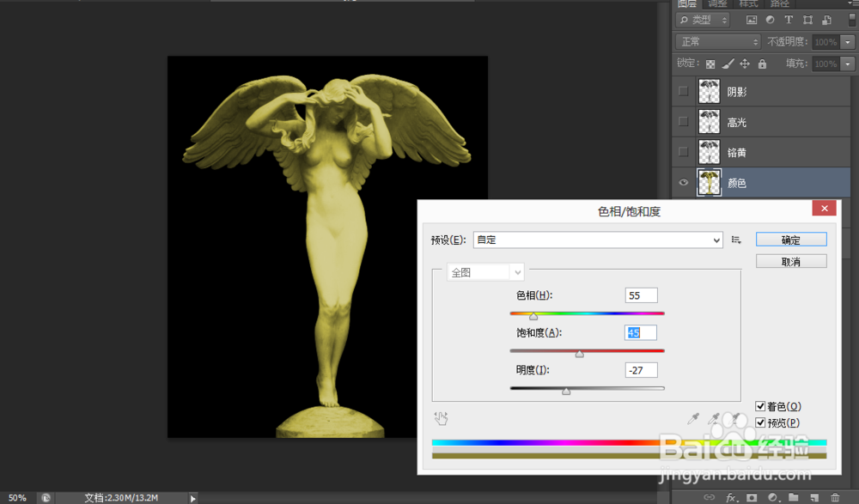Click the pixel layer filter icon
Viewport: 859px width, 504px height.
[752, 20]
